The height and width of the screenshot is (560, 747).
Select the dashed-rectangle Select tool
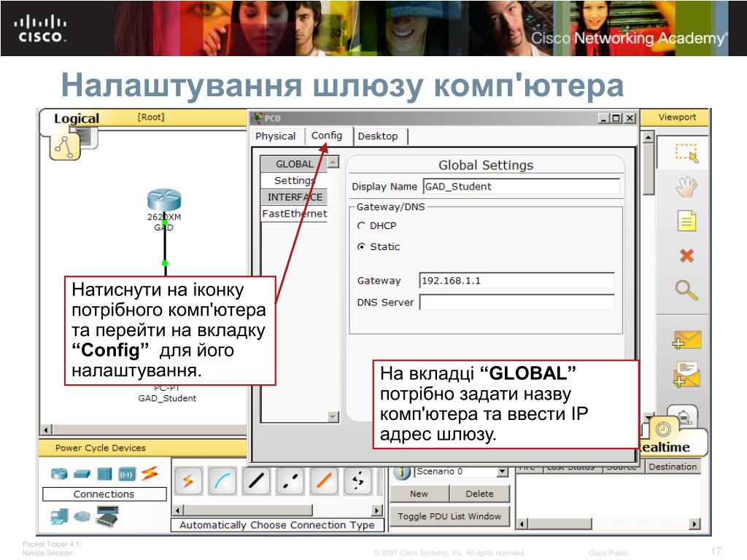(686, 153)
